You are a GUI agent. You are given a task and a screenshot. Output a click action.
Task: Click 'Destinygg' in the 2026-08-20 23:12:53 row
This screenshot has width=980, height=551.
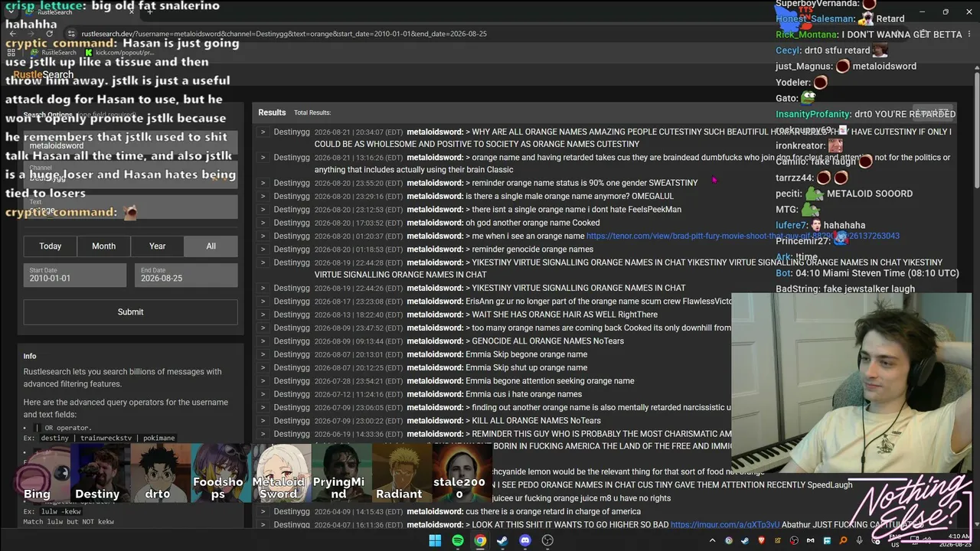[292, 209]
